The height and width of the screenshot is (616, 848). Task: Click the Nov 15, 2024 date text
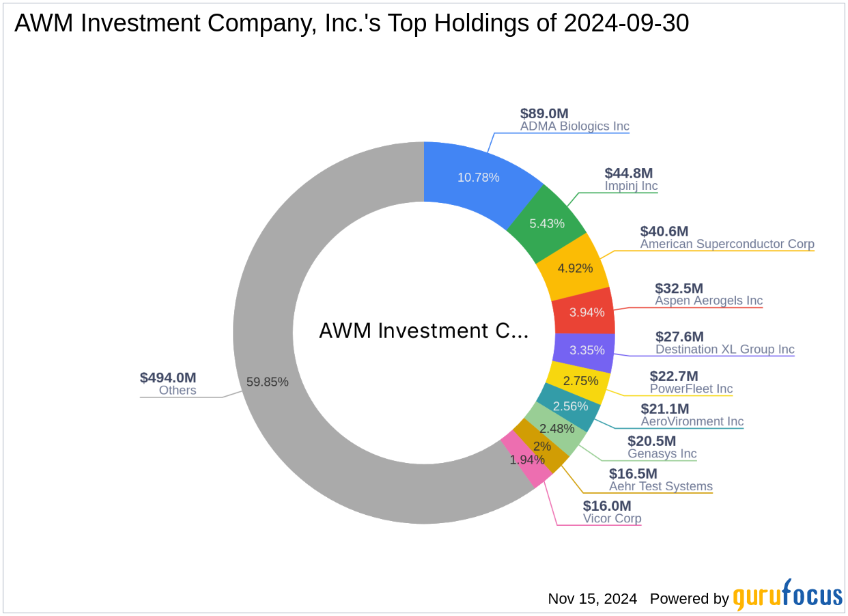click(591, 599)
